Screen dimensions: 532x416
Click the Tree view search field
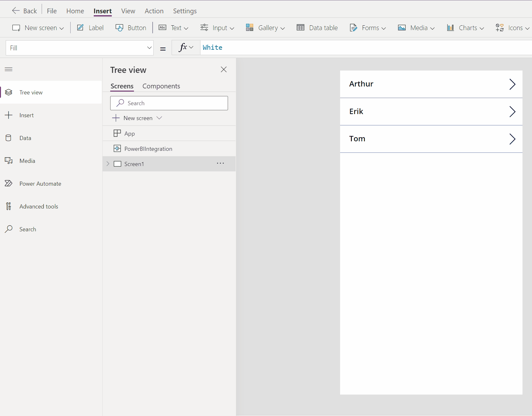click(169, 103)
